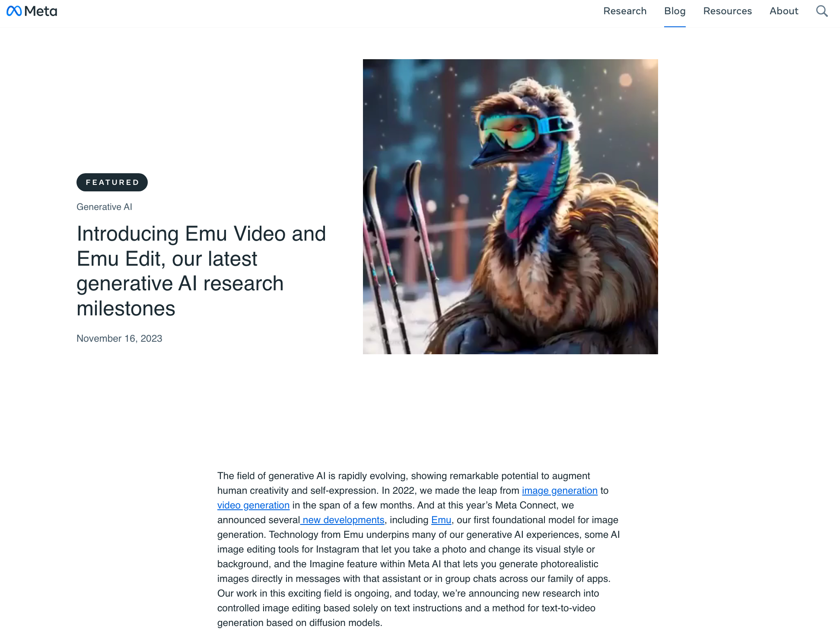Click the FEATURED badge
840x629 pixels.
tap(112, 182)
